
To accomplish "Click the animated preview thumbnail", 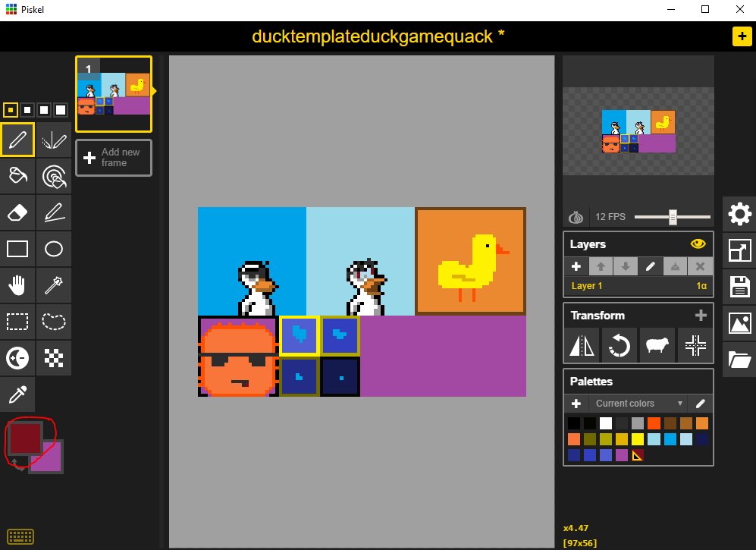I will click(x=638, y=131).
